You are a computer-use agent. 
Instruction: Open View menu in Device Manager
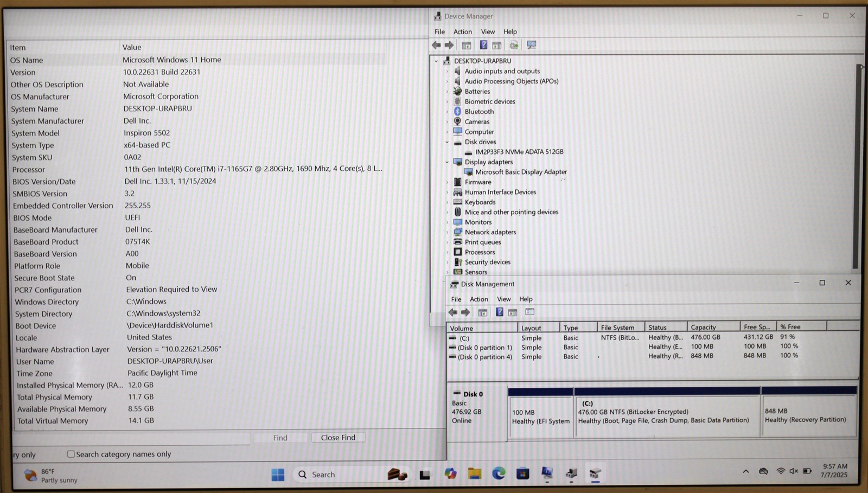pyautogui.click(x=488, y=31)
